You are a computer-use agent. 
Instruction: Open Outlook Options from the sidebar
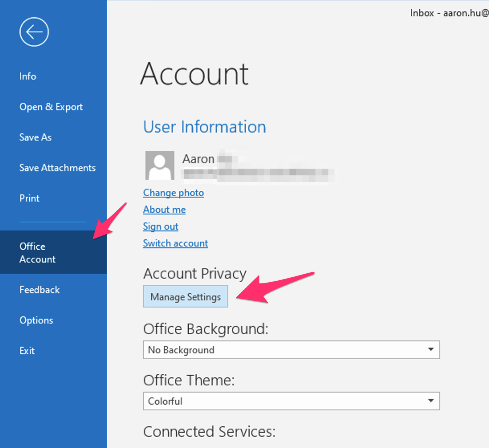pyautogui.click(x=36, y=320)
